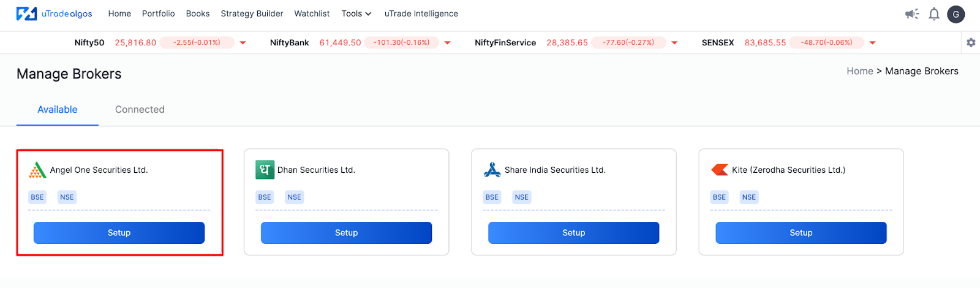
Task: Click Kite (Zerodha Securities Ltd.) name
Action: pyautogui.click(x=788, y=170)
